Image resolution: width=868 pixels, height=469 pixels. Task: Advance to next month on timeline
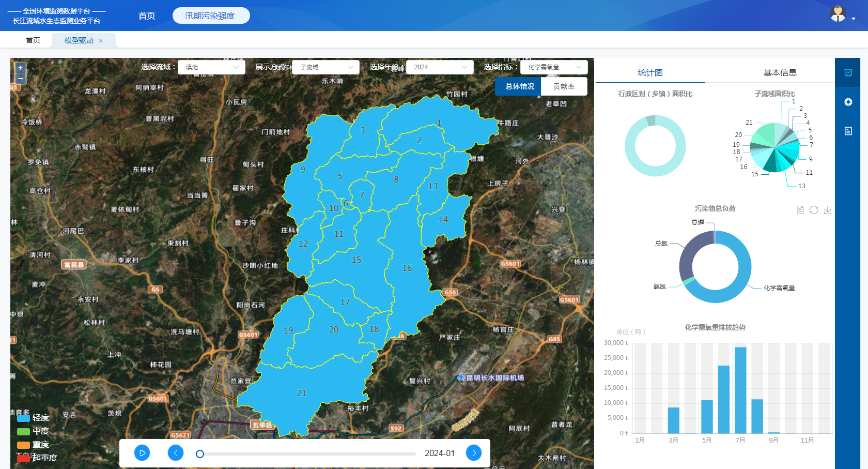tap(474, 453)
